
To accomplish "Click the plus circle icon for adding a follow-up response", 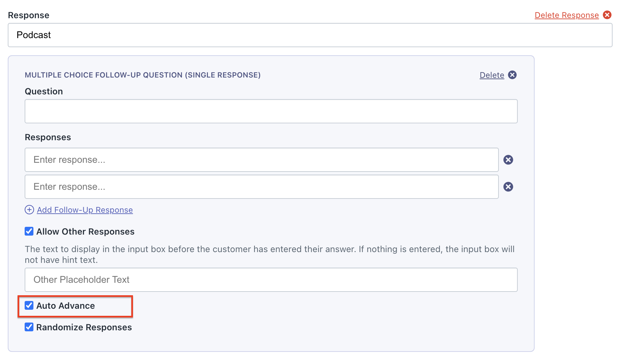I will 29,210.
